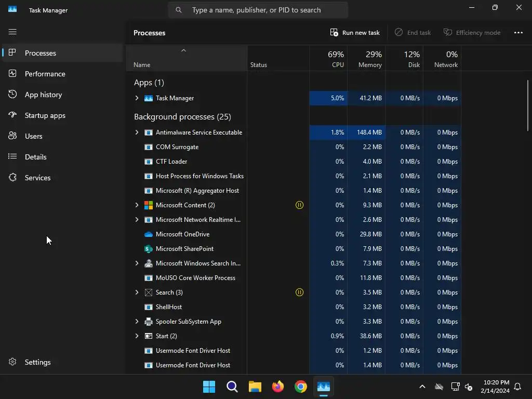This screenshot has height=399, width=532.
Task: Open File Explorer from the taskbar
Action: [255, 387]
